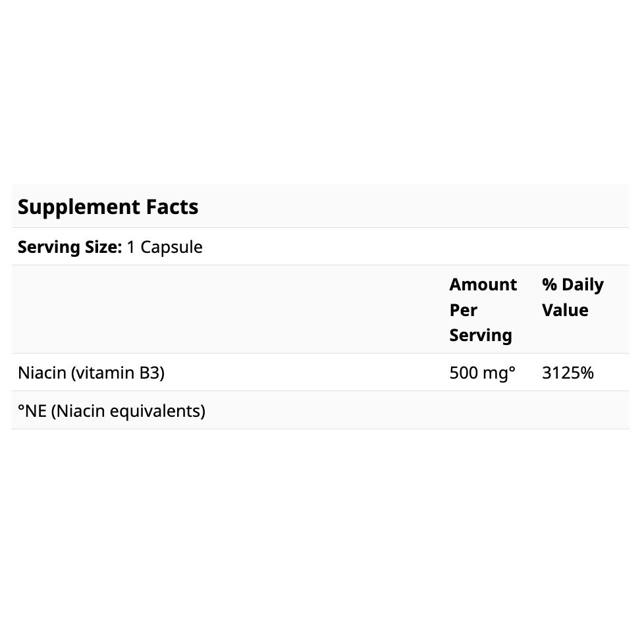This screenshot has height=644, width=644.
Task: Click the °NE footnote abbreviation
Action: [x=32, y=411]
